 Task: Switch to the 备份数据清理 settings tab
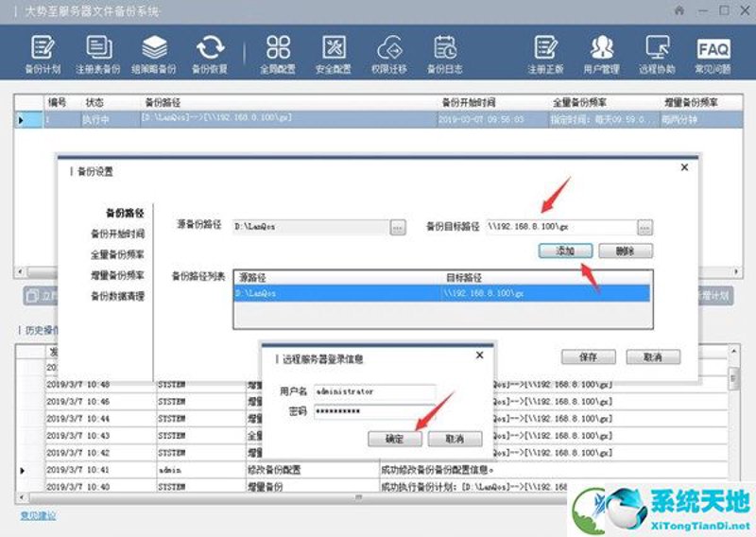point(117,296)
